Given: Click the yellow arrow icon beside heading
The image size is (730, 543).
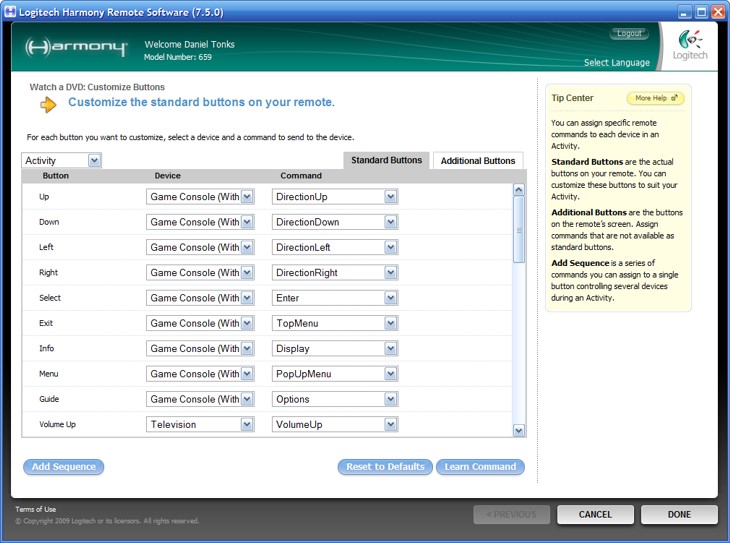Looking at the screenshot, I should 48,104.
